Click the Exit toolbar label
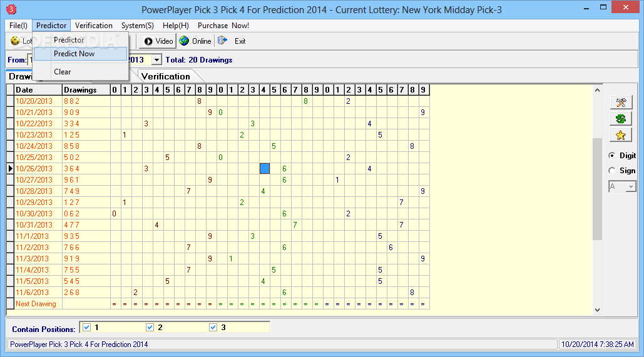644x357 pixels. click(240, 41)
